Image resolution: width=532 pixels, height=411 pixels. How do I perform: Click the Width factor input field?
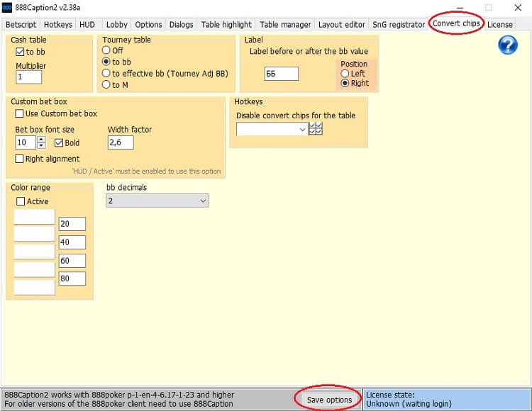[121, 143]
